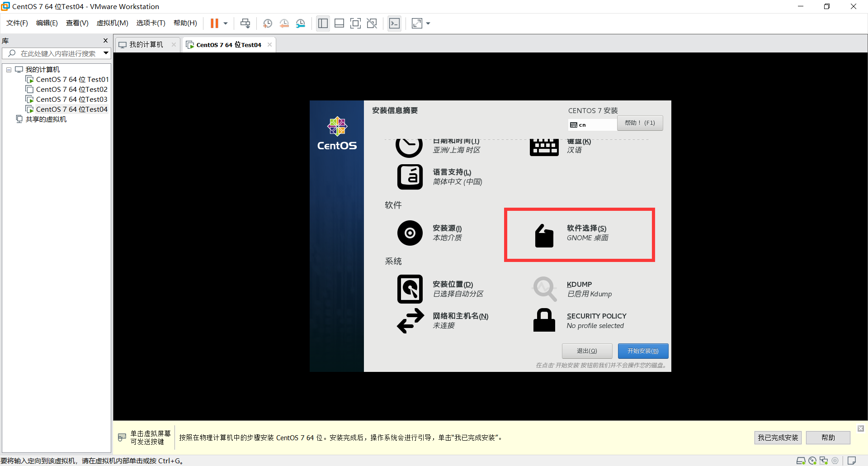The height and width of the screenshot is (466, 868).
Task: Close the library panel
Action: point(106,41)
